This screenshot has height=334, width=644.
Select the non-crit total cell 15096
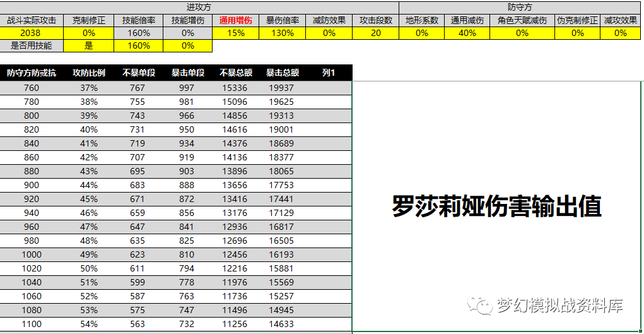point(235,102)
